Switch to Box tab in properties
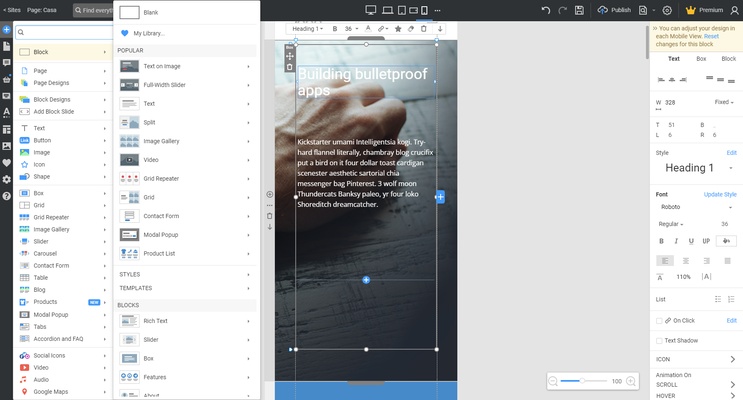This screenshot has height=400, width=743. pos(701,59)
